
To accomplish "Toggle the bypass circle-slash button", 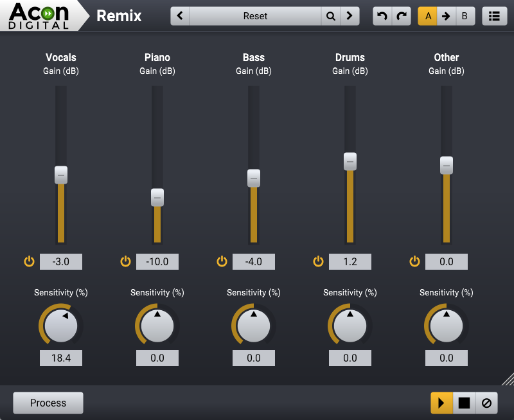I will (486, 403).
